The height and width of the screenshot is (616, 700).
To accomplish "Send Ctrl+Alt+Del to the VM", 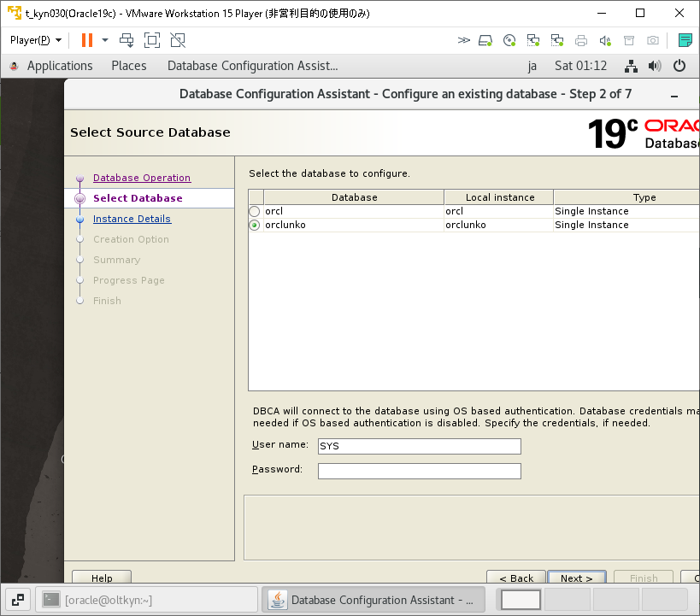I will click(126, 40).
